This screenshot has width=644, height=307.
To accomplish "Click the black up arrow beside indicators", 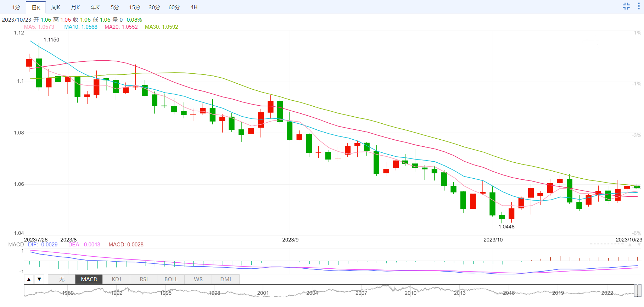I will click(x=29, y=279).
